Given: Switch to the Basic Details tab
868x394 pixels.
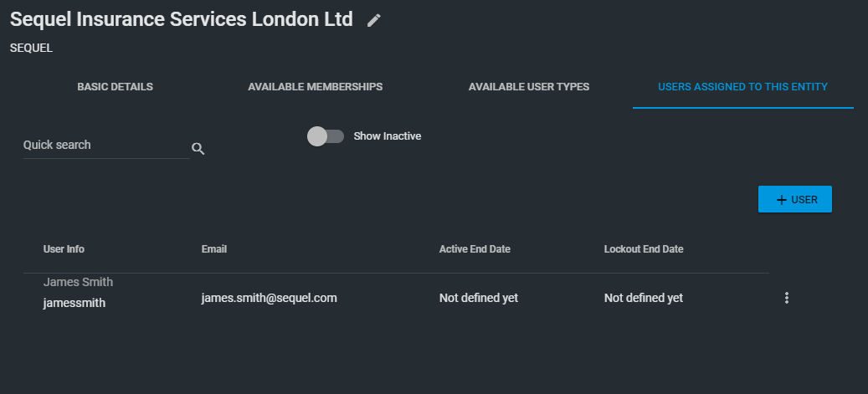Looking at the screenshot, I should (116, 87).
